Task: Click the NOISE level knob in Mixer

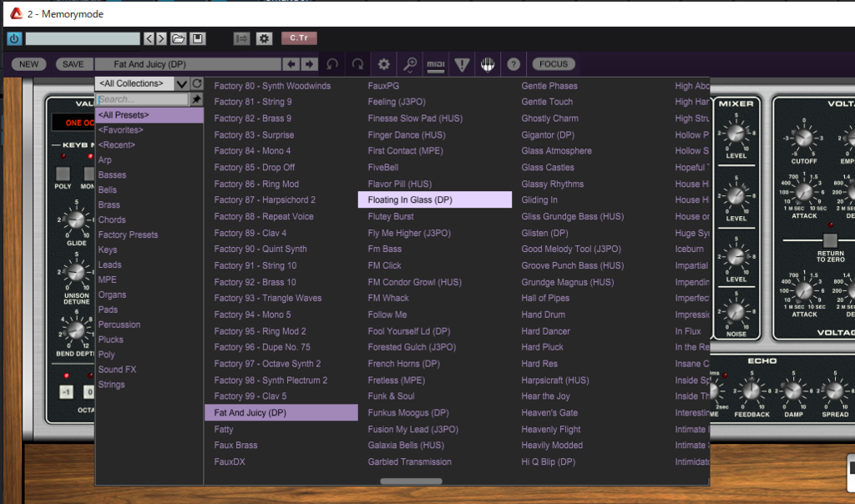Action: click(x=736, y=312)
